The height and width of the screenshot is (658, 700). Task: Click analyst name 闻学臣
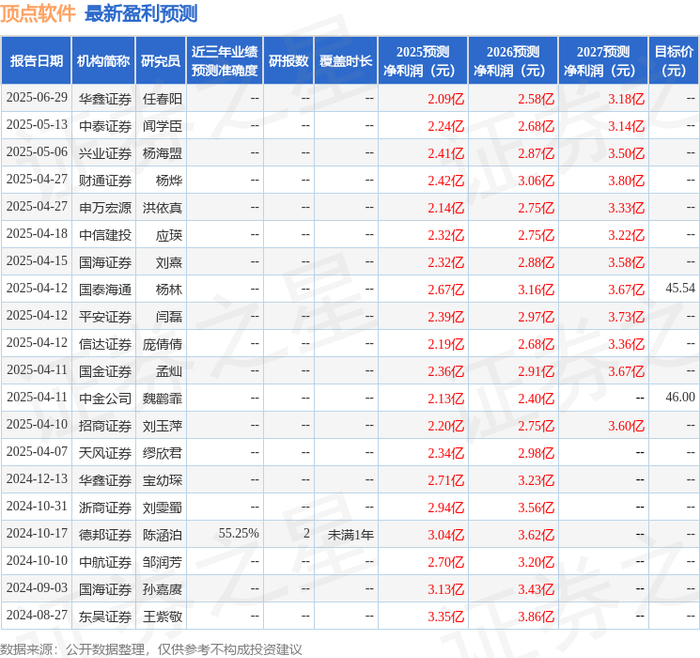pyautogui.click(x=162, y=126)
